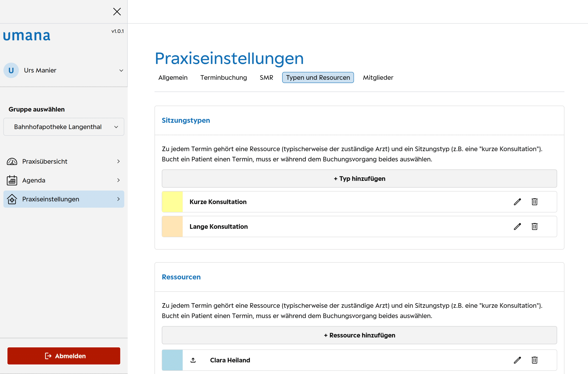Close the sidebar with the X icon

(117, 11)
